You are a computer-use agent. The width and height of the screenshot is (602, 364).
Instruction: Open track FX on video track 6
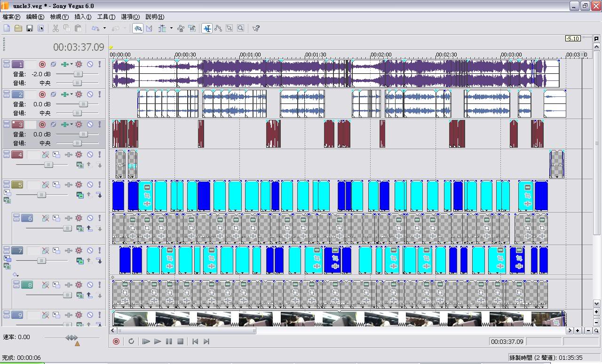(x=69, y=218)
